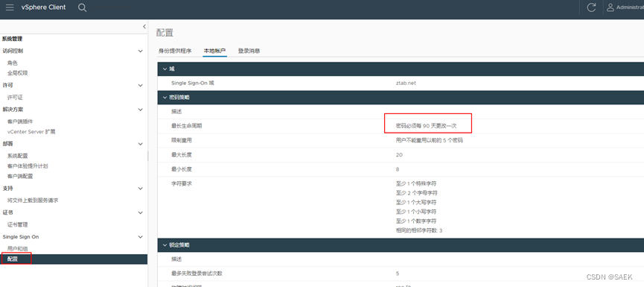The height and width of the screenshot is (287, 644).
Task: Click 用户不能重用以前的 5 个密码 value
Action: 429,140
